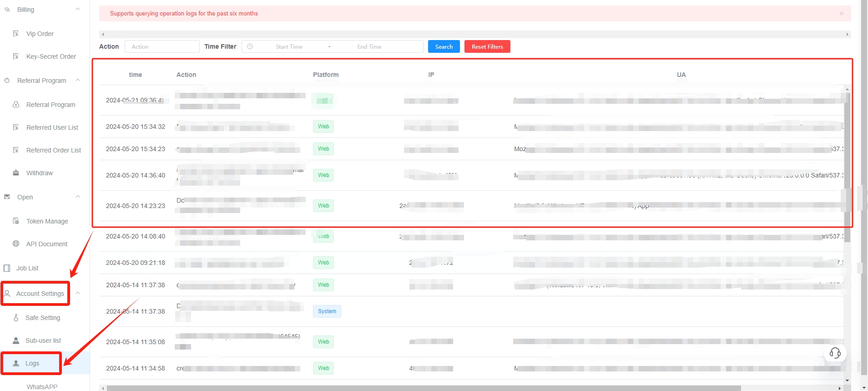The width and height of the screenshot is (868, 391).
Task: Click the Referral Program group icon
Action: 7,80
